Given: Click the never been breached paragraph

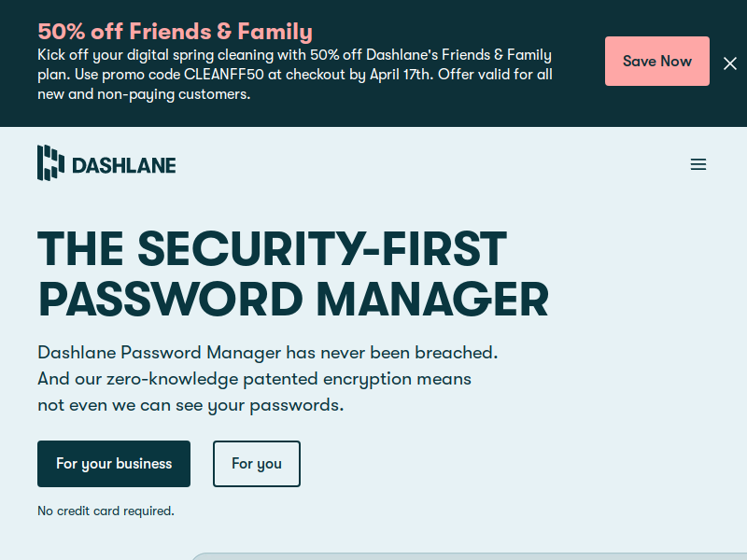Looking at the screenshot, I should 268,379.
